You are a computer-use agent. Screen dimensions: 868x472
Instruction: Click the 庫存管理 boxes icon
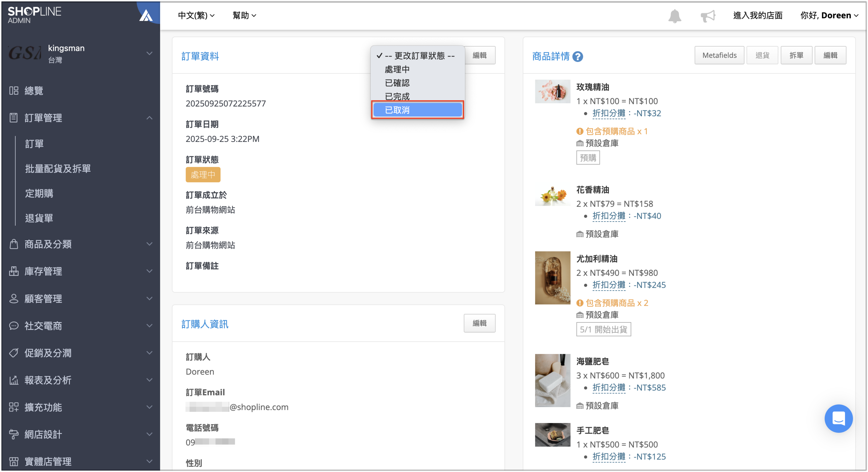(14, 271)
